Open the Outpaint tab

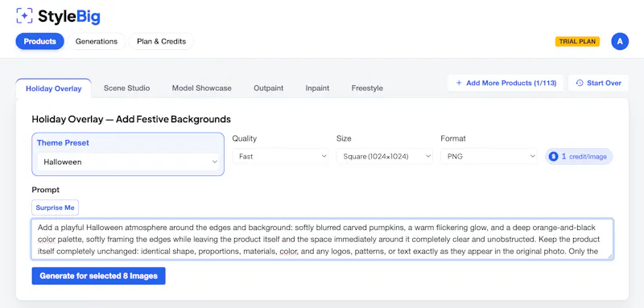click(x=269, y=88)
